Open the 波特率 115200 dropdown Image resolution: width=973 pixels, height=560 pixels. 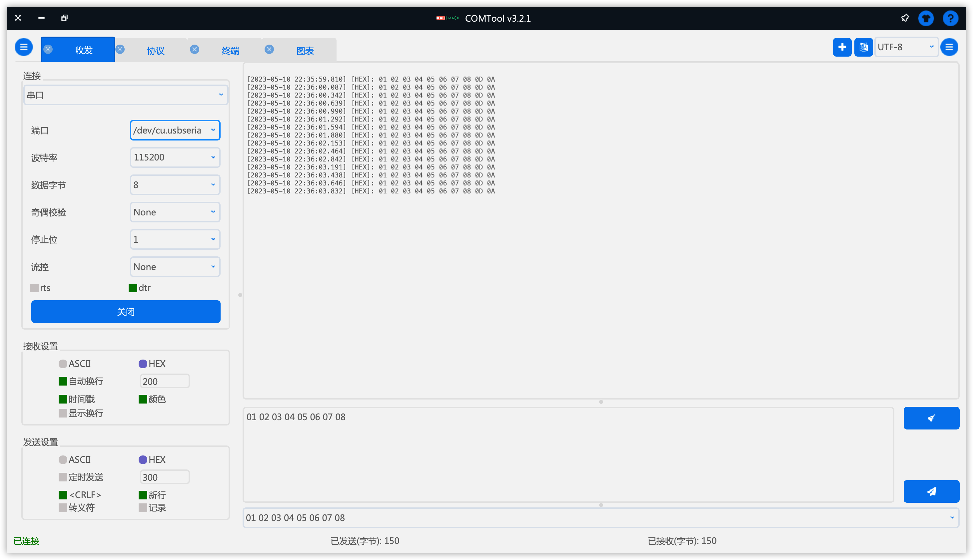coord(175,157)
